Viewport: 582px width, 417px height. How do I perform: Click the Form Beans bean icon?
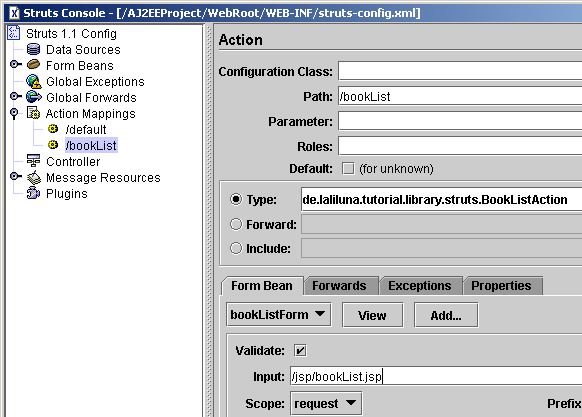tap(33, 65)
